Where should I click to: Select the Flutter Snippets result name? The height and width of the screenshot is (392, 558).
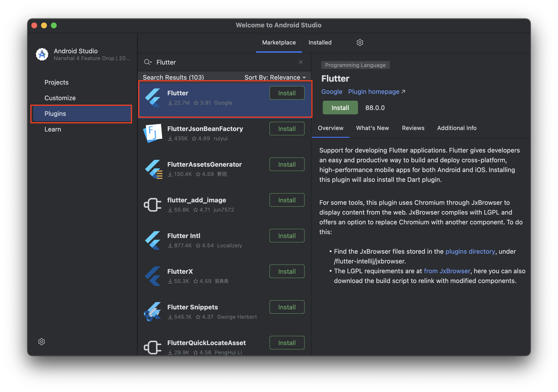(x=192, y=307)
